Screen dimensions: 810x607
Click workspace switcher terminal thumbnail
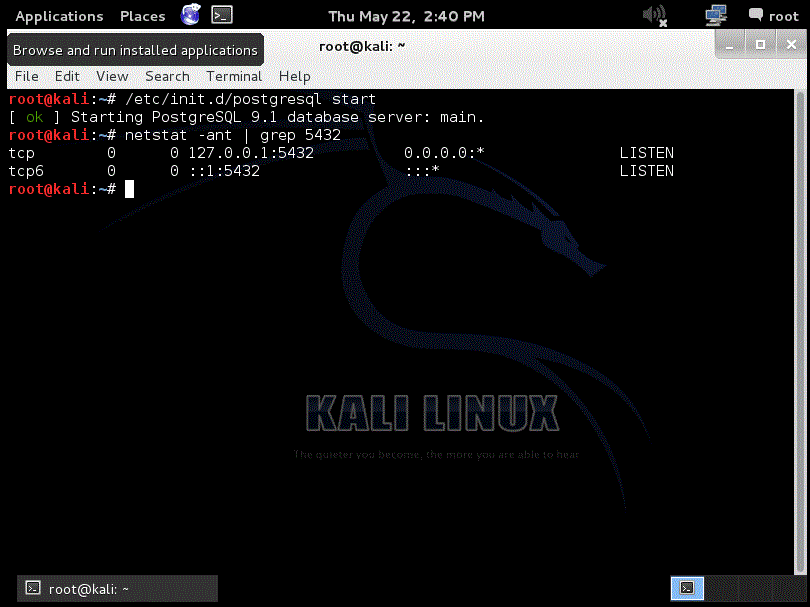(x=687, y=588)
